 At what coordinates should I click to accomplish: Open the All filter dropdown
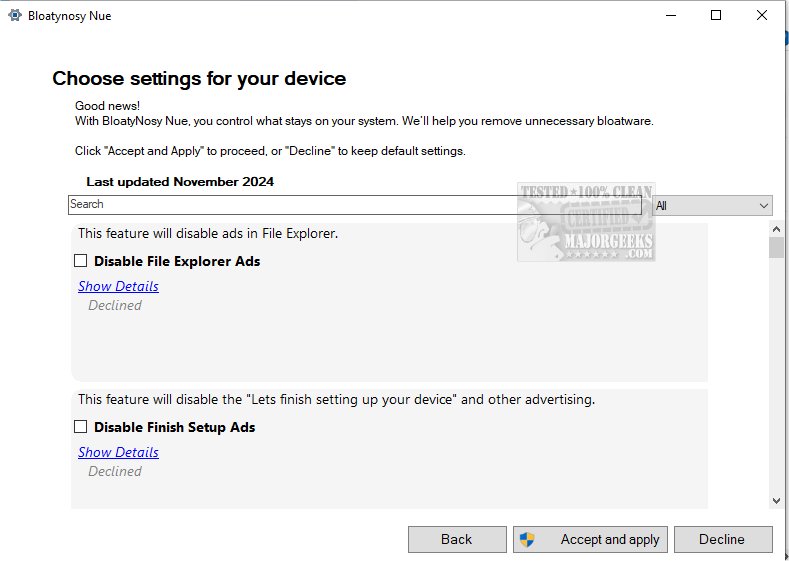(x=710, y=205)
